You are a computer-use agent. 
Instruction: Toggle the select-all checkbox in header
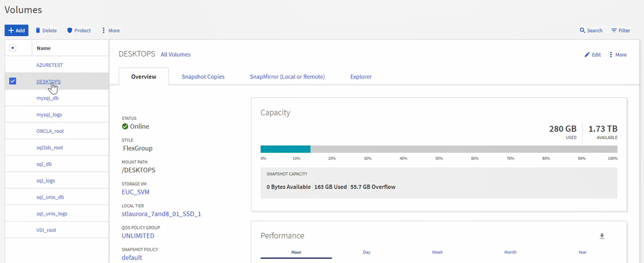click(13, 48)
